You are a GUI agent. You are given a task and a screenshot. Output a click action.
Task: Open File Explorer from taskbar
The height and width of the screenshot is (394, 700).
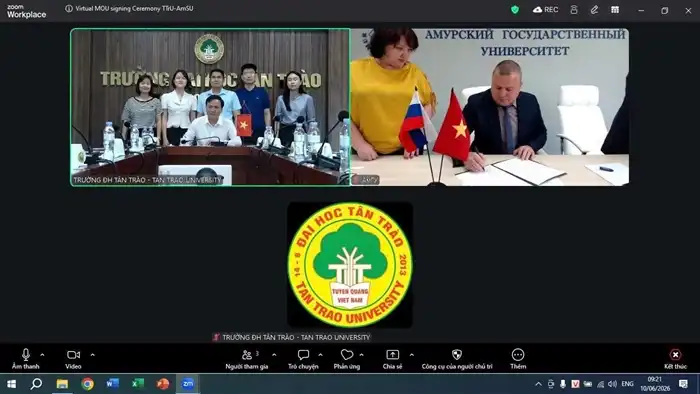62,384
